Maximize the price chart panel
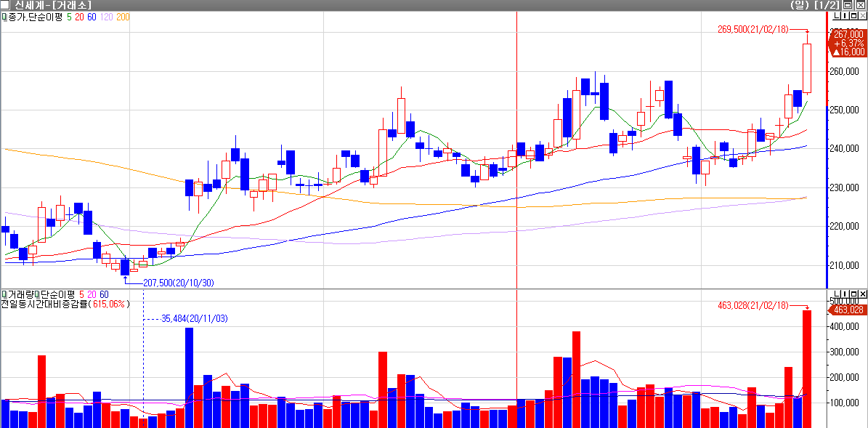The width and height of the screenshot is (868, 428). pos(853,16)
